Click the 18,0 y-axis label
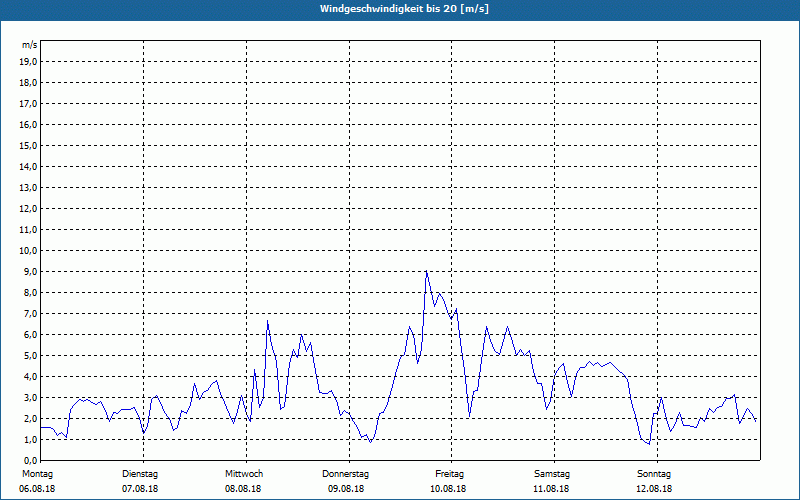 pos(28,83)
